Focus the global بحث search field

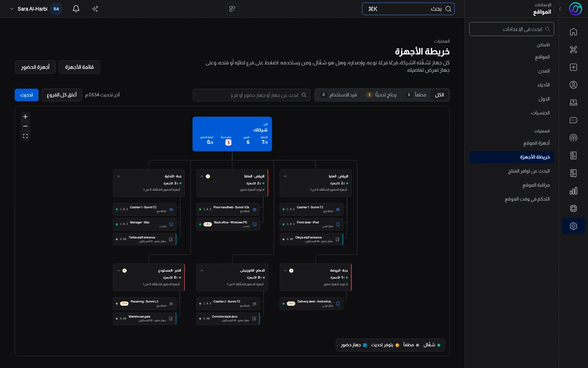[x=408, y=9]
